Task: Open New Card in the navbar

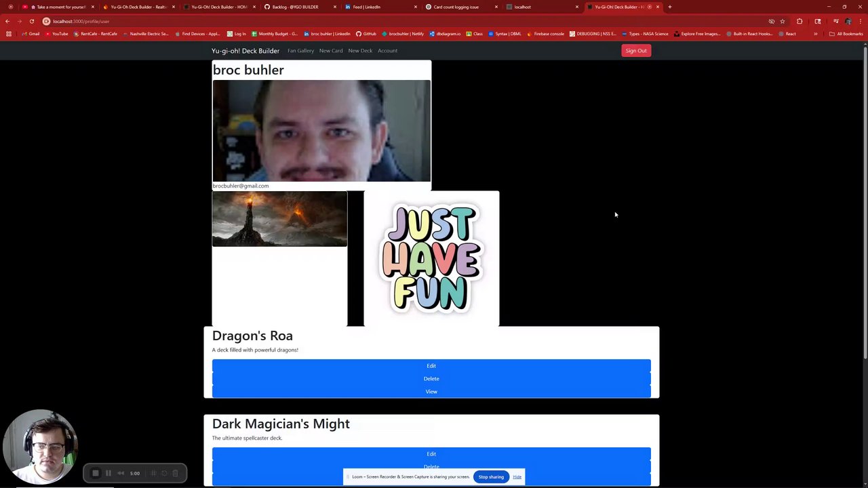Action: [331, 51]
